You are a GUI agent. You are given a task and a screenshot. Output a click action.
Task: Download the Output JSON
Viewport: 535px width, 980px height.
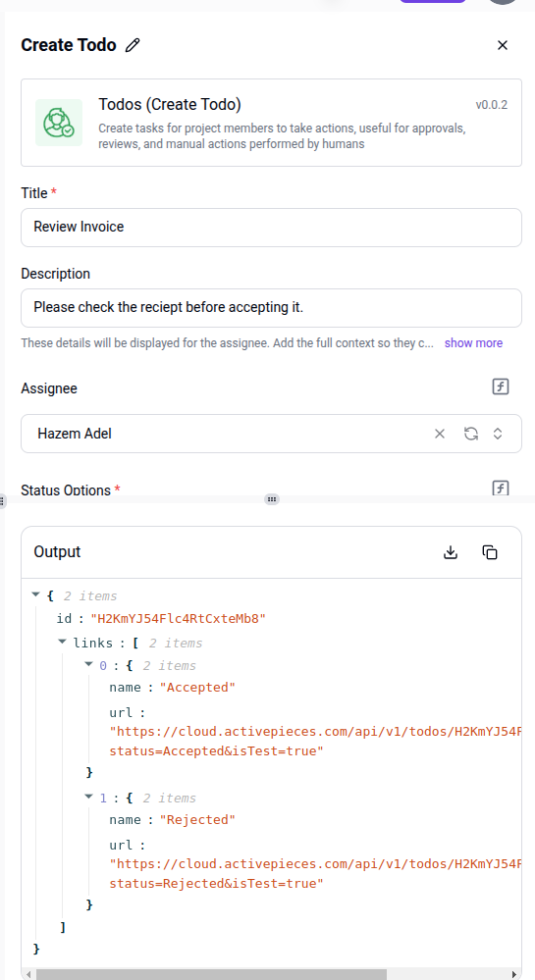point(451,552)
